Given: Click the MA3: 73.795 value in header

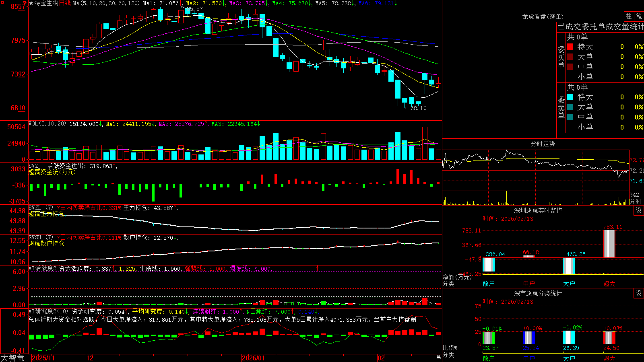Looking at the screenshot, I should point(247,3).
